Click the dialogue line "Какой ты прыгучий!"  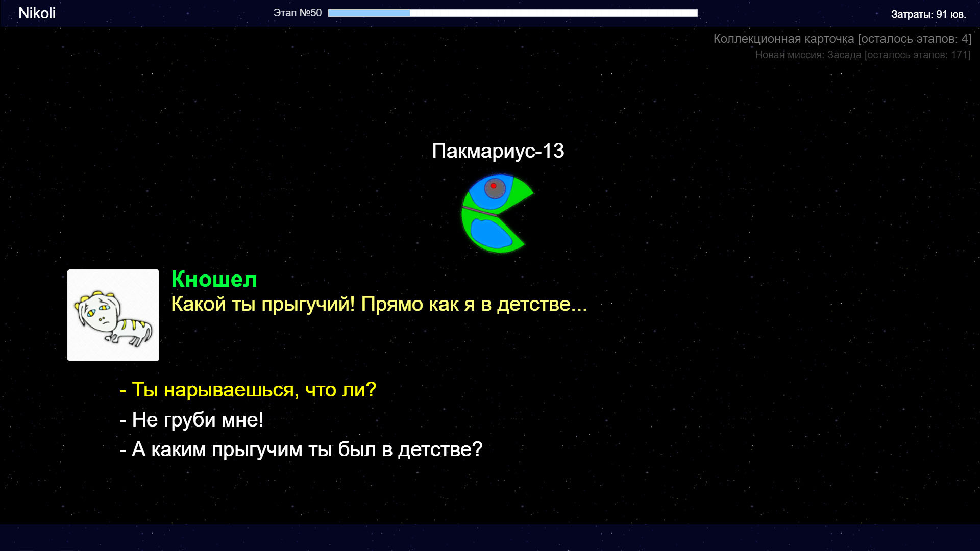tap(263, 304)
